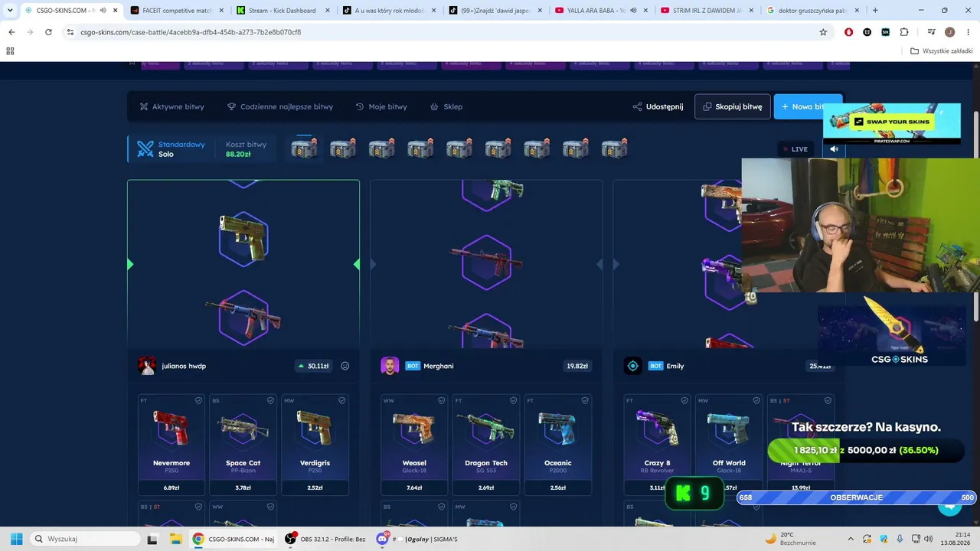Screen dimensions: 980x551
Task: Click julianos hwdp total 30.11zł
Action: pos(314,366)
